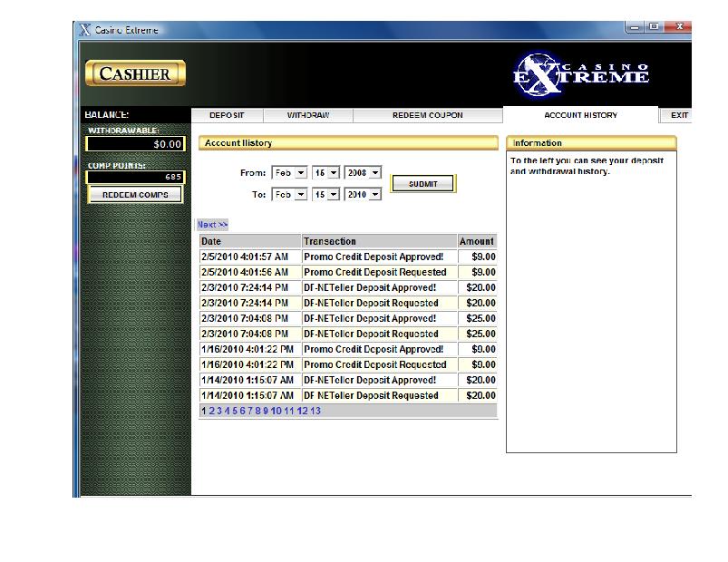Image resolution: width=728 pixels, height=562 pixels.
Task: Click 2/3/2010 7:24:14 PM Deposit Requested transaction
Action: [379, 303]
